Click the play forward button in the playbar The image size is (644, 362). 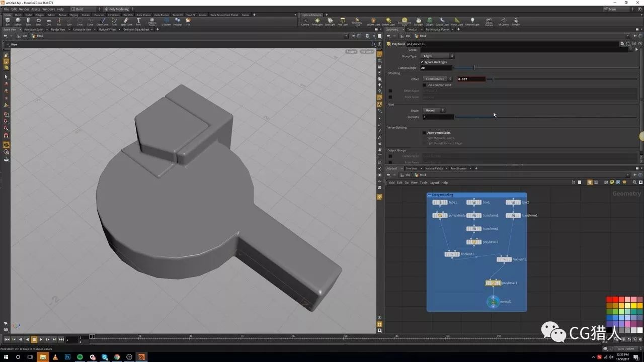[41, 339]
